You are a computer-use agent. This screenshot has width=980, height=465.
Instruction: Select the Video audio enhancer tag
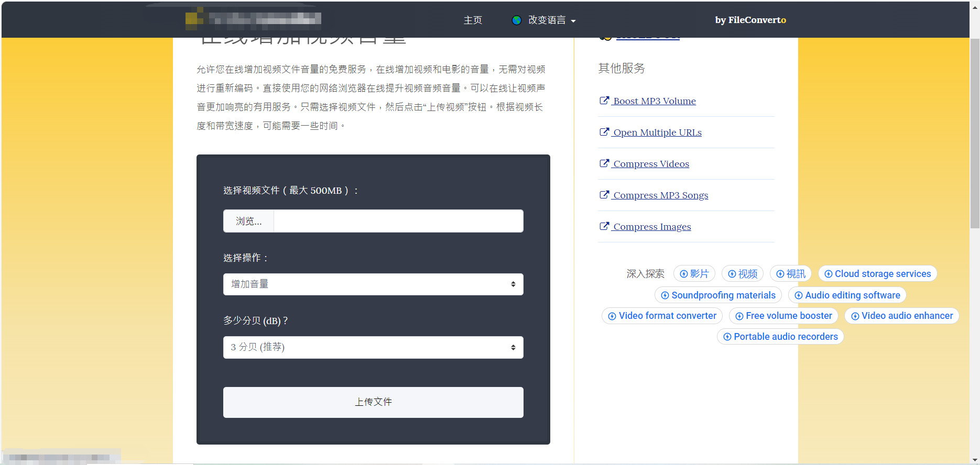(902, 316)
